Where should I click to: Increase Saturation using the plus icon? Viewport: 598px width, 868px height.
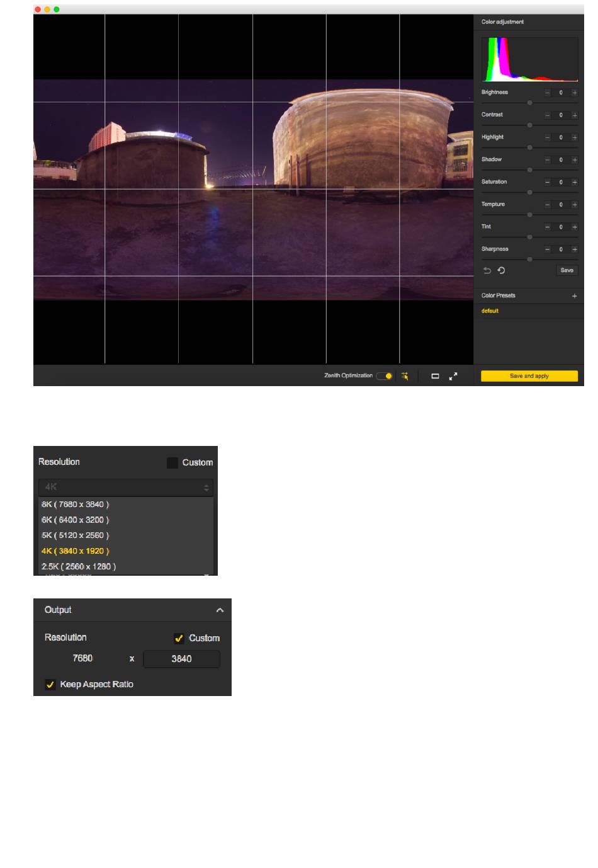574,182
